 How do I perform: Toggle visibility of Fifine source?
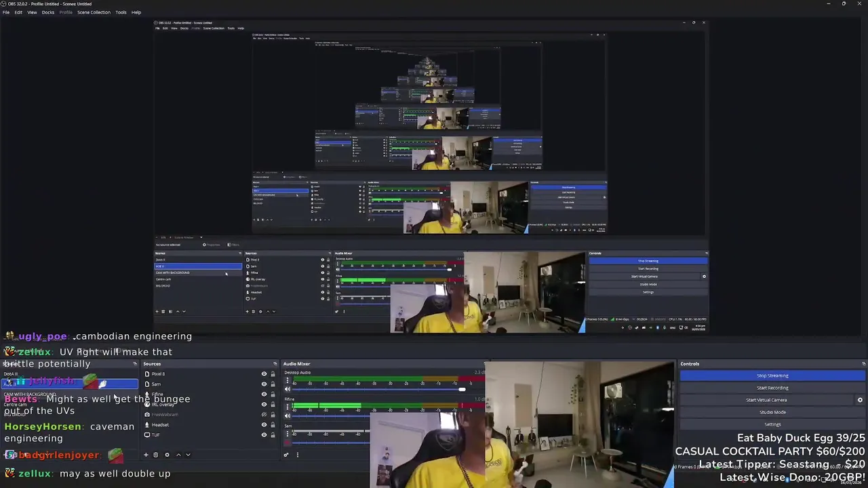point(264,394)
